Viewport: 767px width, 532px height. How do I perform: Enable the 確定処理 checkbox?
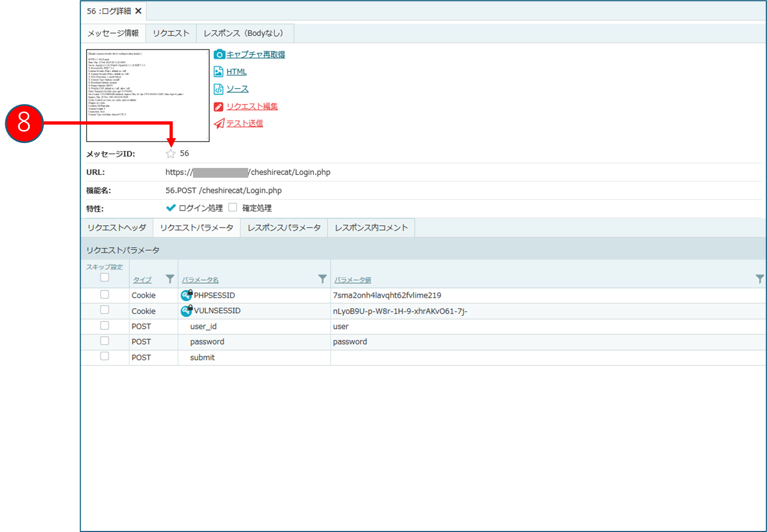233,207
